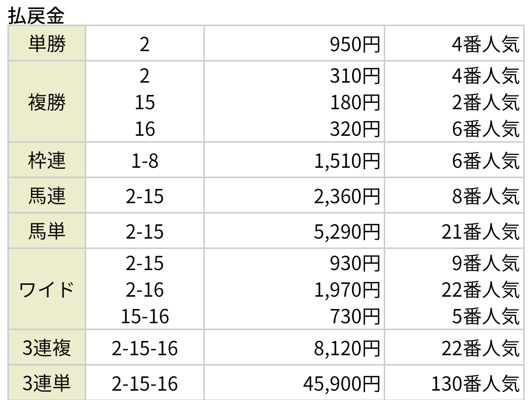Viewport: 532px width, 400px height.
Task: Click the 3連複 row label
Action: click(47, 347)
